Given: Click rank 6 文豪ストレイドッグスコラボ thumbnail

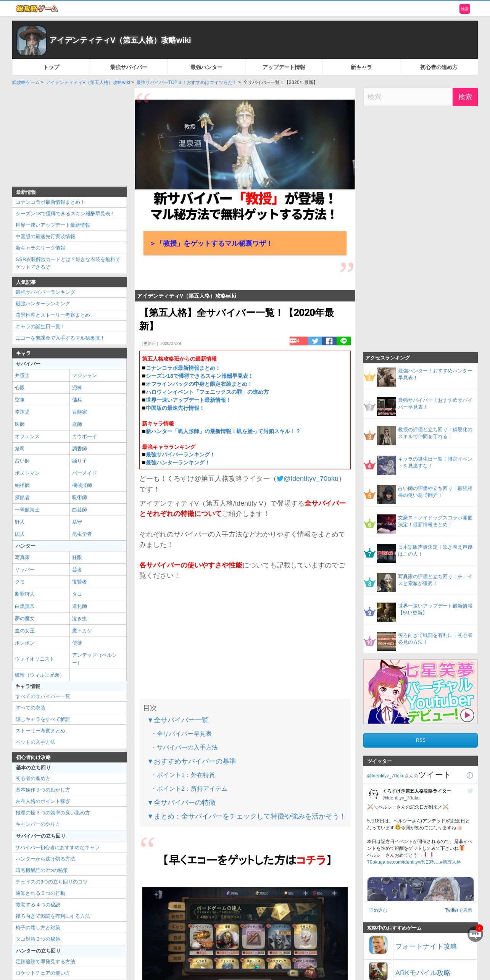Looking at the screenshot, I should [x=387, y=524].
